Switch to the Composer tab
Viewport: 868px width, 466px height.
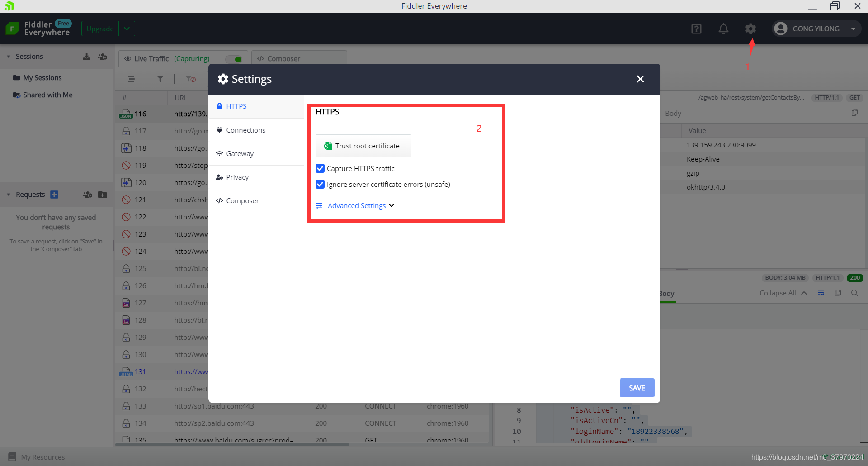coord(299,58)
